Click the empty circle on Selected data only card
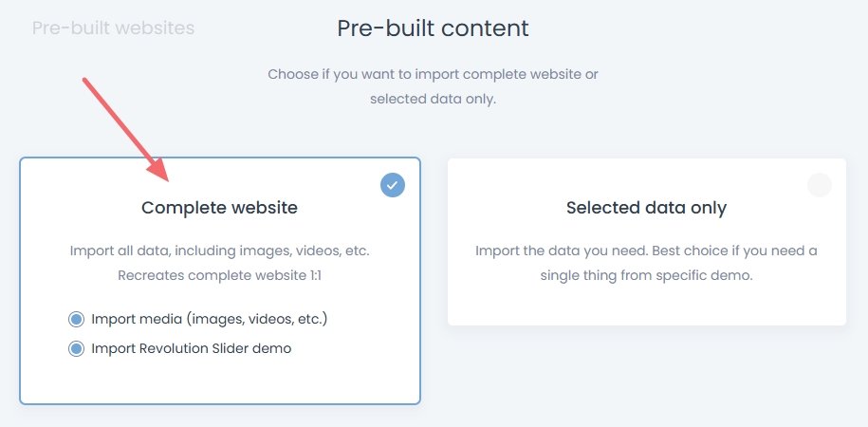The image size is (868, 427). point(819,185)
